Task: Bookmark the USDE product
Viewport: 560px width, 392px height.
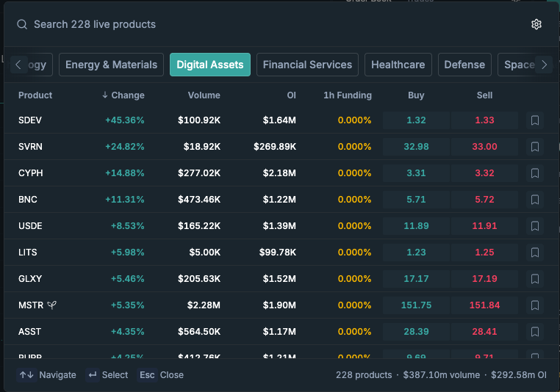Action: coord(534,226)
